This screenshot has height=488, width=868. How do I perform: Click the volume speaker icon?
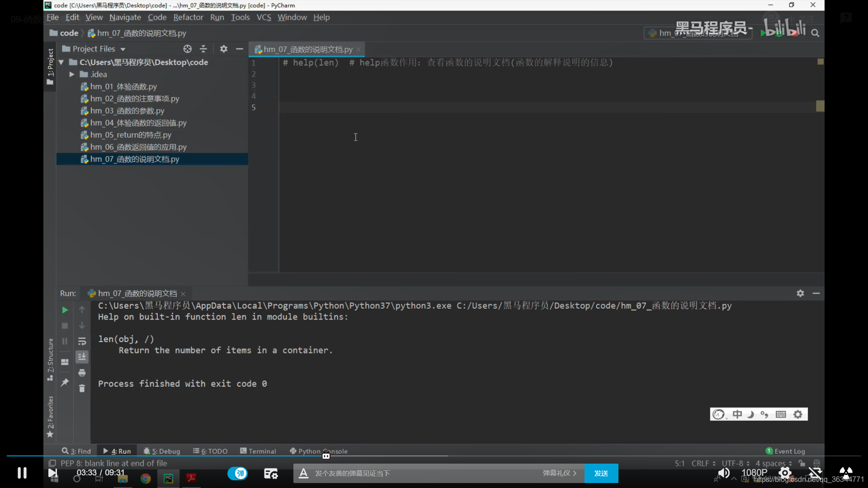point(724,473)
